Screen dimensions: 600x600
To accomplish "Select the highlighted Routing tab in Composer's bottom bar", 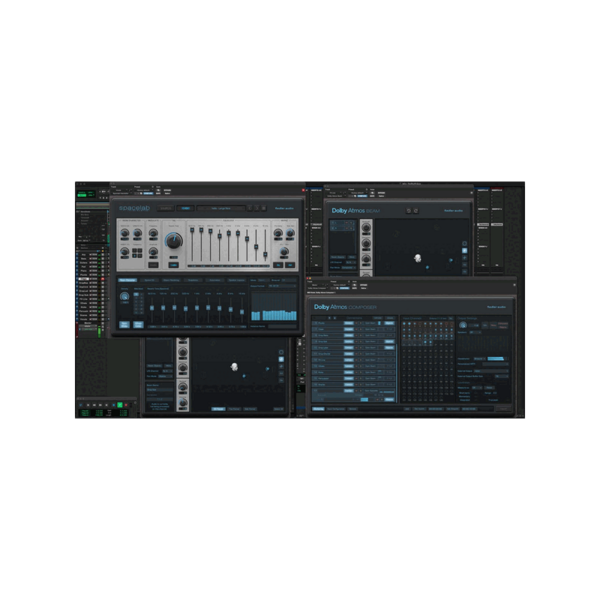I will coord(318,409).
